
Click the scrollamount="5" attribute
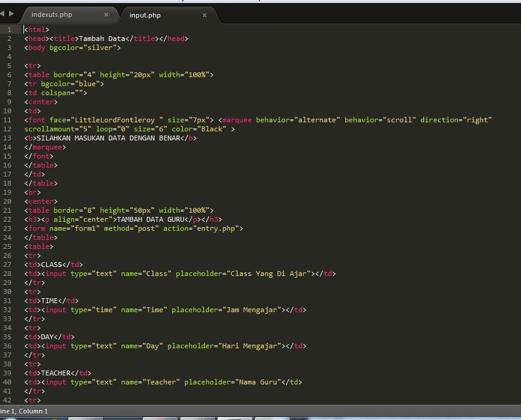coord(58,129)
